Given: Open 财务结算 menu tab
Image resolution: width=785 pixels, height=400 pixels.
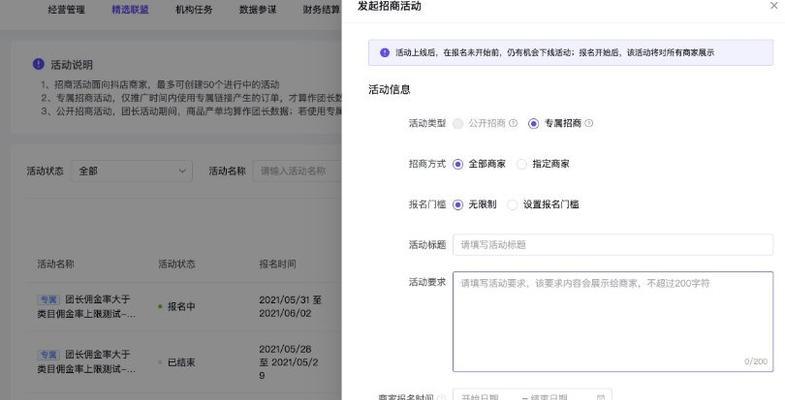Looking at the screenshot, I should pos(321,10).
